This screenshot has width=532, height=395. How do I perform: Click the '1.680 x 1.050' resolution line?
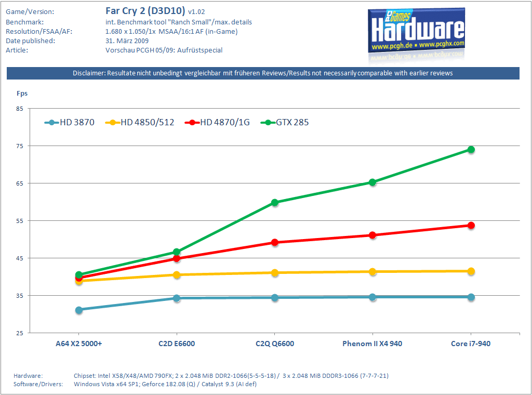171,32
